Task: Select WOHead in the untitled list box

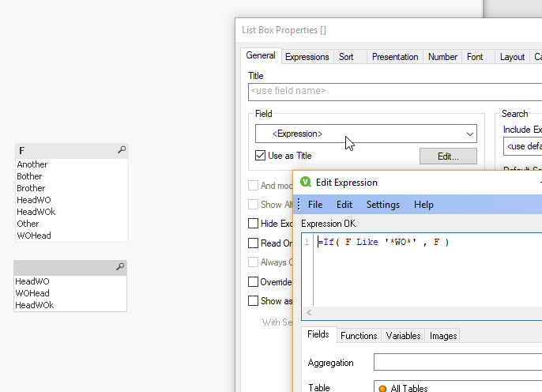Action: pos(70,293)
